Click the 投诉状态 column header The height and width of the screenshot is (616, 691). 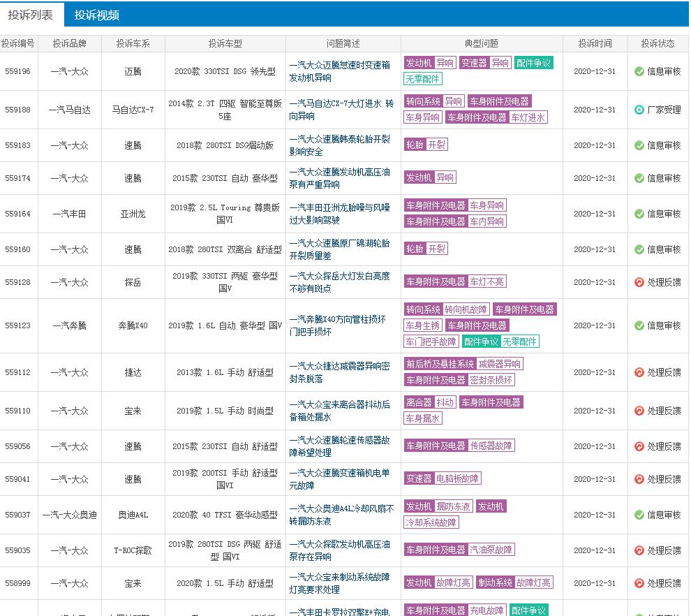(x=657, y=43)
